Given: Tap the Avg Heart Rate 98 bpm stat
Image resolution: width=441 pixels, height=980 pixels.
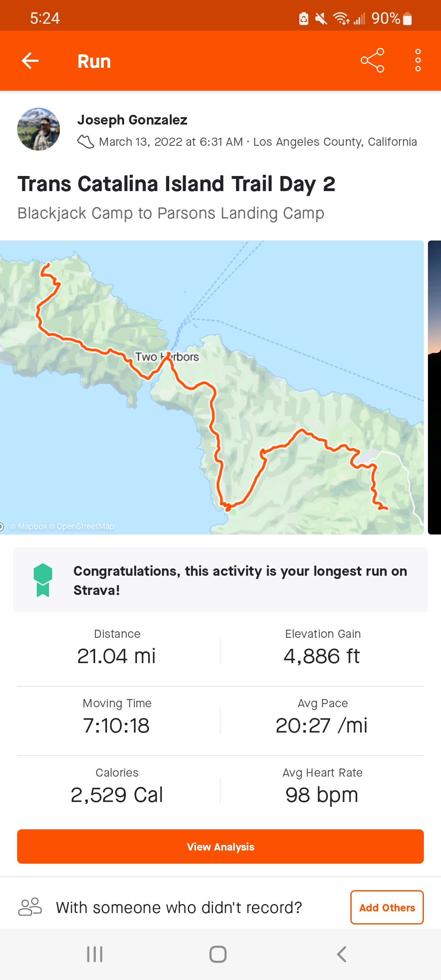Looking at the screenshot, I should click(322, 787).
